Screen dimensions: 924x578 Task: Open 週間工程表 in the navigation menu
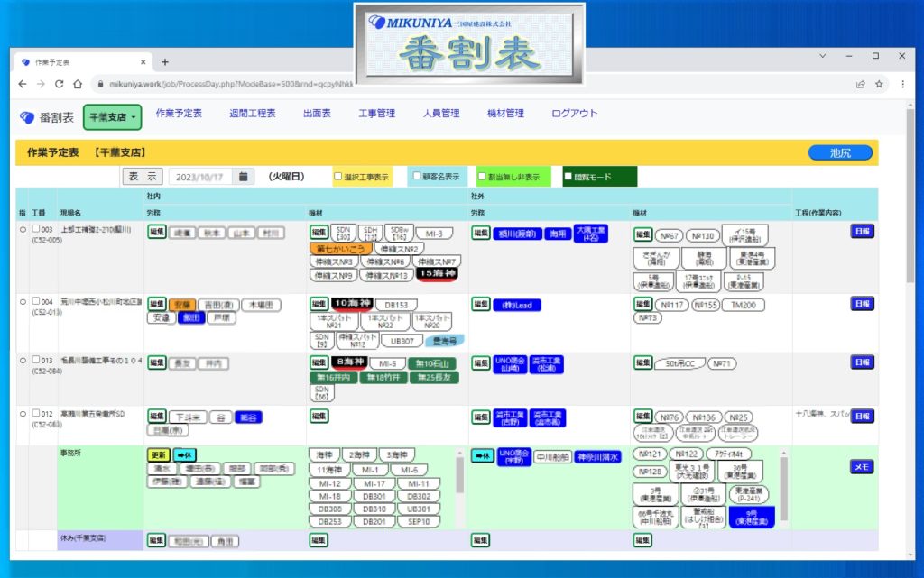point(253,114)
